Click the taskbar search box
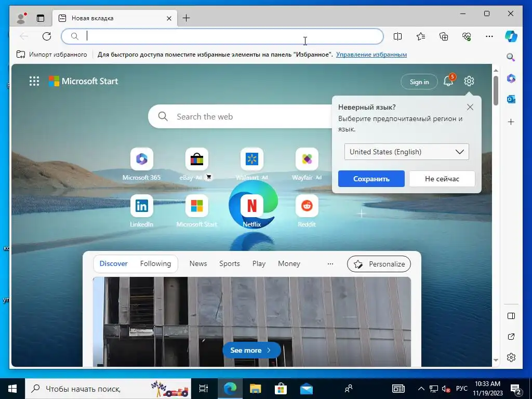Viewport: 532px width, 399px height. 108,389
